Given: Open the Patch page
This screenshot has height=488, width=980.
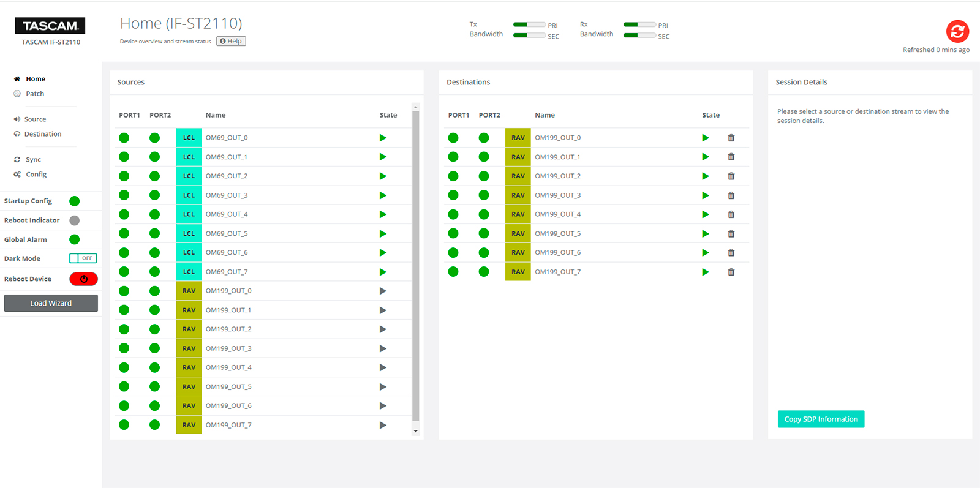Looking at the screenshot, I should [35, 94].
